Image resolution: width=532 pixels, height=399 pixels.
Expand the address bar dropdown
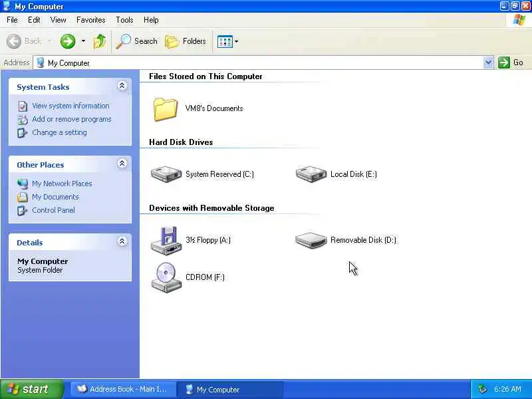coord(488,63)
